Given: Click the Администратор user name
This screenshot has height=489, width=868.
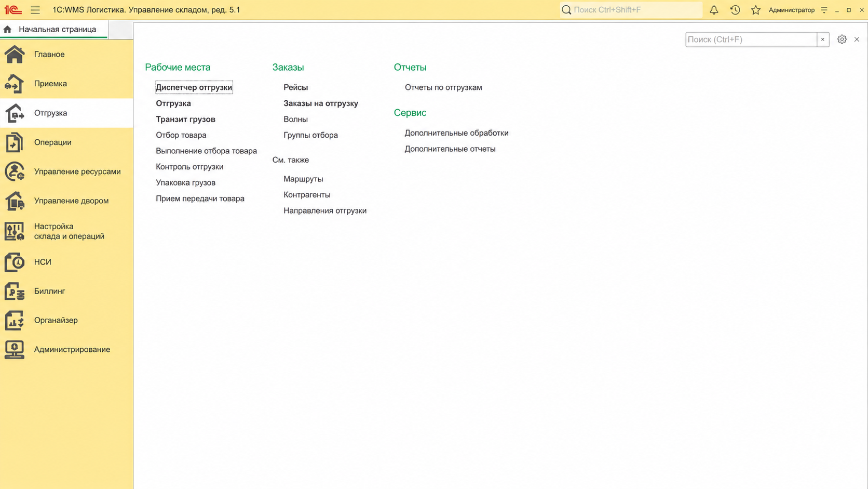Looking at the screenshot, I should coord(792,10).
